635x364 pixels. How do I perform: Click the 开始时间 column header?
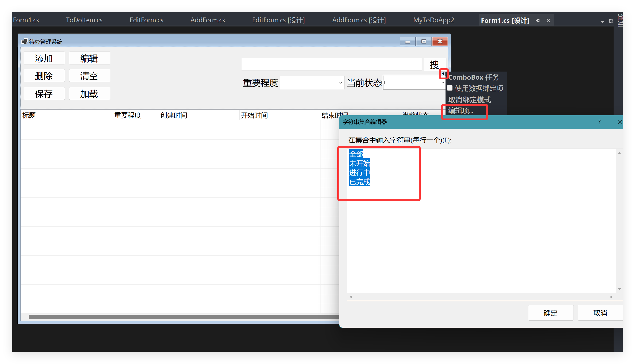(280, 115)
